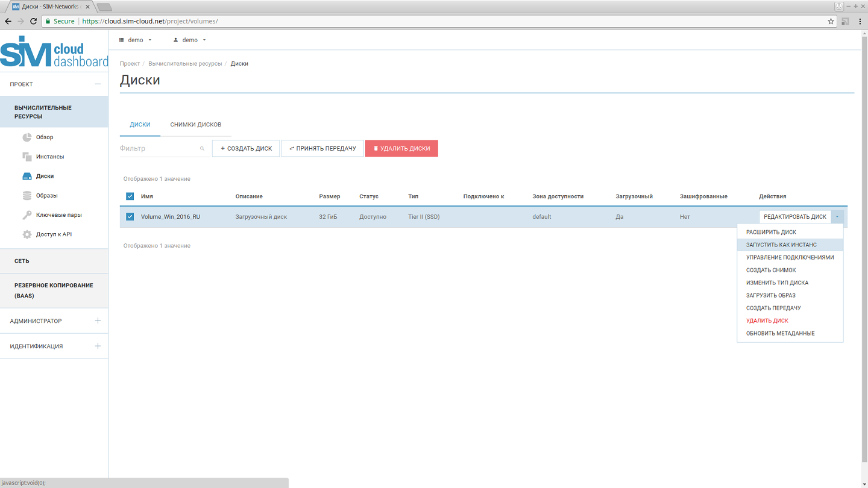868x488 pixels.
Task: Uncheck the Volume_Win_2016_RU row checkbox
Action: (130, 217)
